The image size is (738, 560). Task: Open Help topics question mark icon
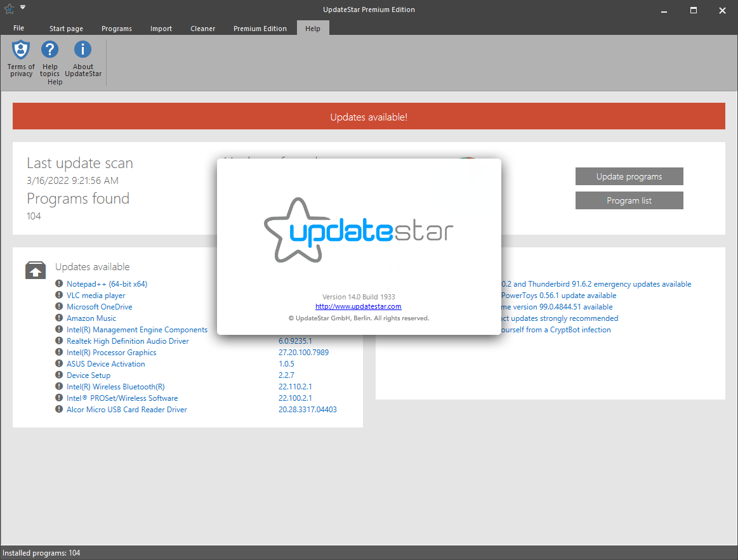coord(49,49)
